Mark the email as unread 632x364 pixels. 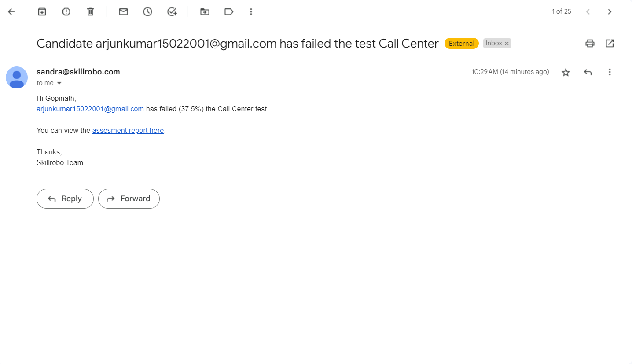tap(123, 12)
